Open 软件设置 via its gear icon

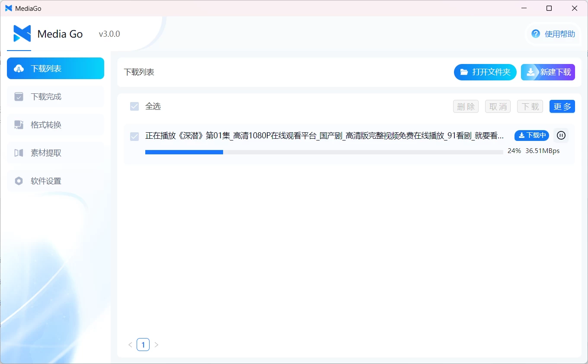click(19, 181)
